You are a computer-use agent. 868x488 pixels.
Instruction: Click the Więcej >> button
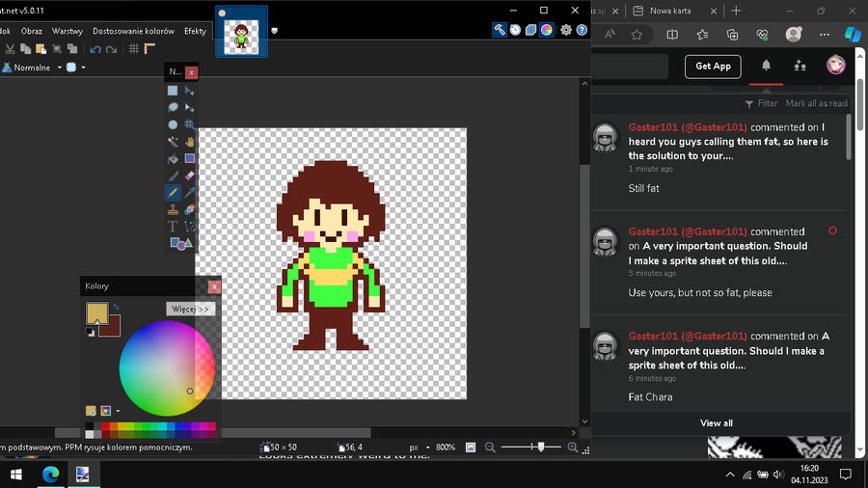[190, 309]
